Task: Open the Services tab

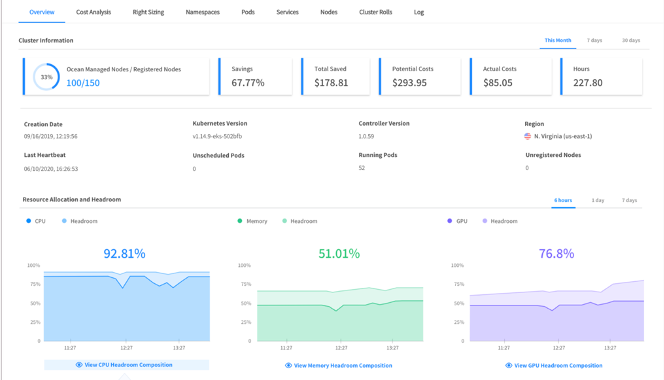Action: [288, 12]
